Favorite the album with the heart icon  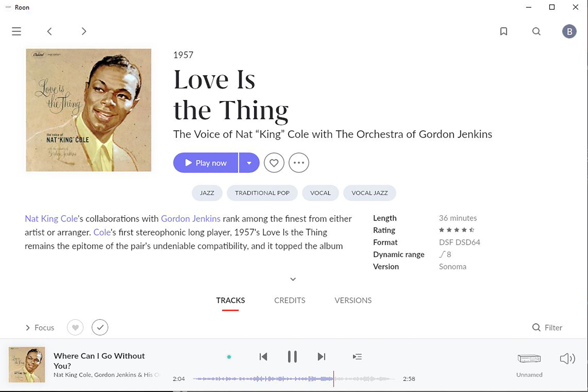(x=274, y=163)
